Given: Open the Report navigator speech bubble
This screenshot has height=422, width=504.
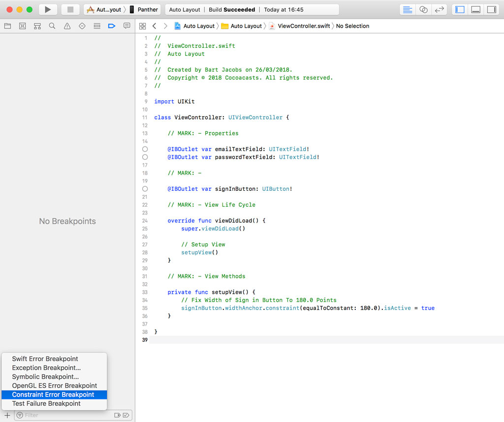Looking at the screenshot, I should tap(126, 26).
